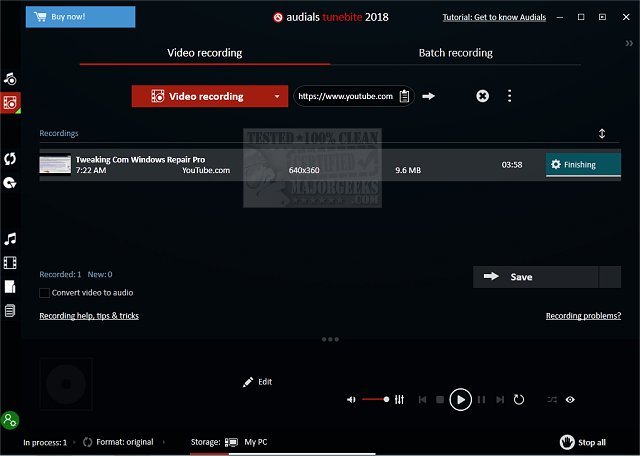640x456 pixels.
Task: Click the stop playback button
Action: 440,400
